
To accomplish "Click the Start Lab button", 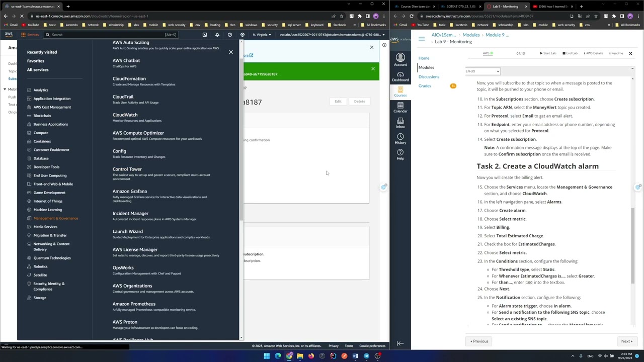I will 548,53.
